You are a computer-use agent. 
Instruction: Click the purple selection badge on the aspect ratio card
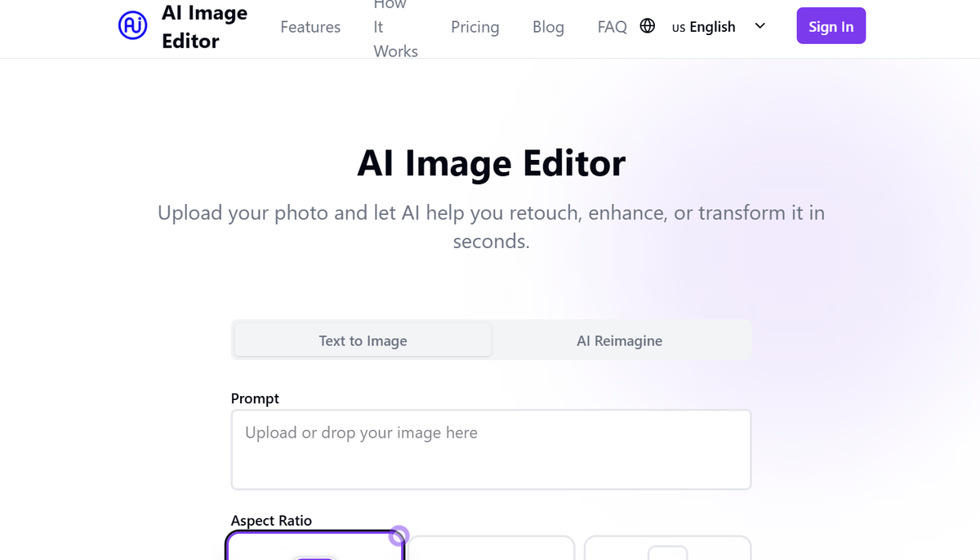(x=398, y=536)
